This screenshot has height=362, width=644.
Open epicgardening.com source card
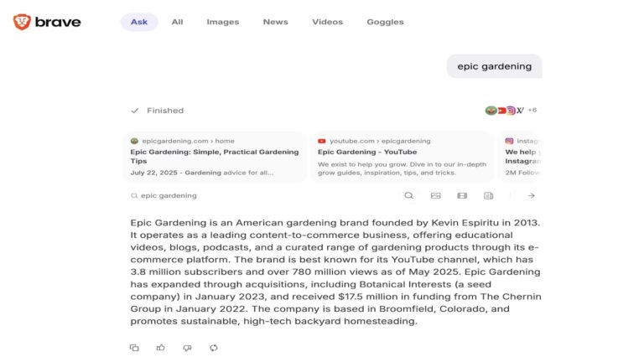[x=215, y=157]
